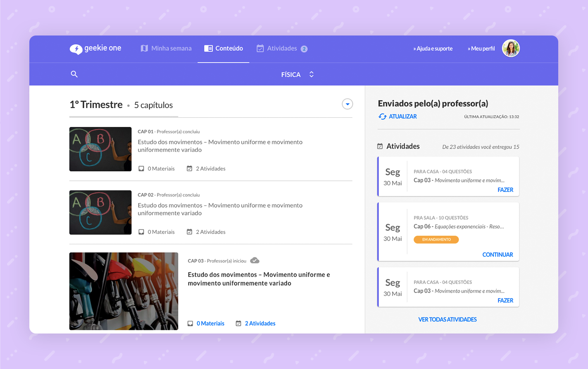Click EM ANDAMENTO status badge

pos(436,239)
